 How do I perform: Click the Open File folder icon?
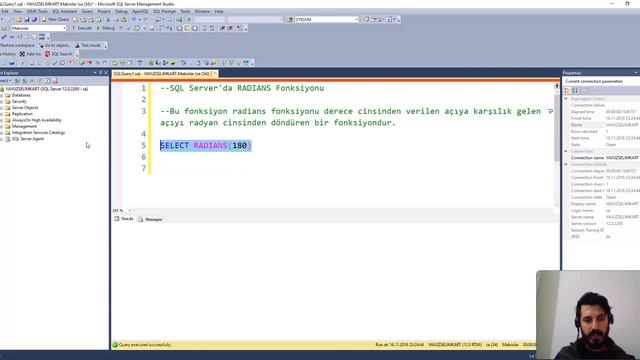(x=18, y=19)
